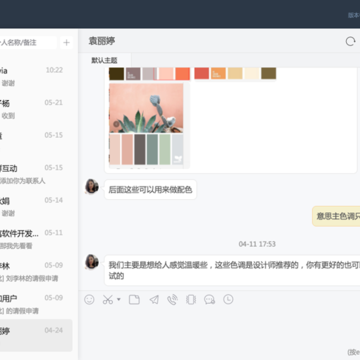
Task: Select the message starting 我们主要是想给人感觉温暖些
Action: (x=232, y=270)
